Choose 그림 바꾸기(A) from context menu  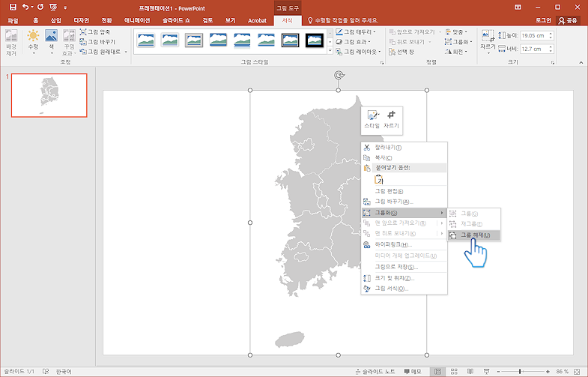coord(404,202)
